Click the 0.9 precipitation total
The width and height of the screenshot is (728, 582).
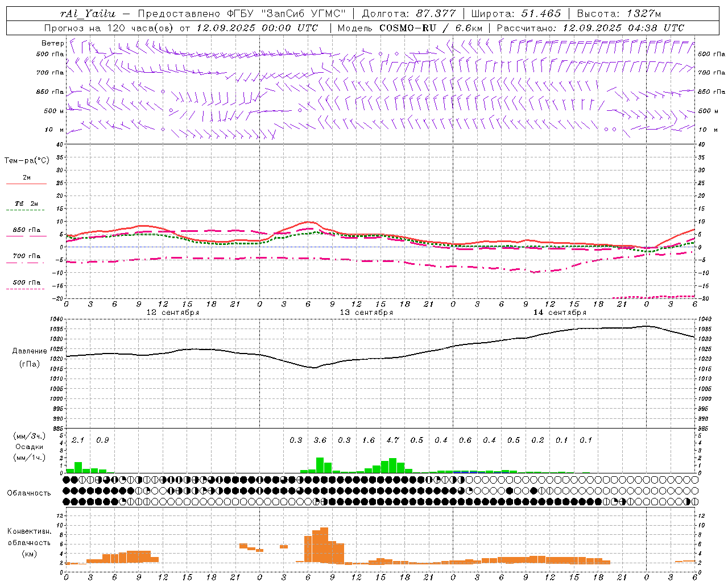(x=102, y=440)
